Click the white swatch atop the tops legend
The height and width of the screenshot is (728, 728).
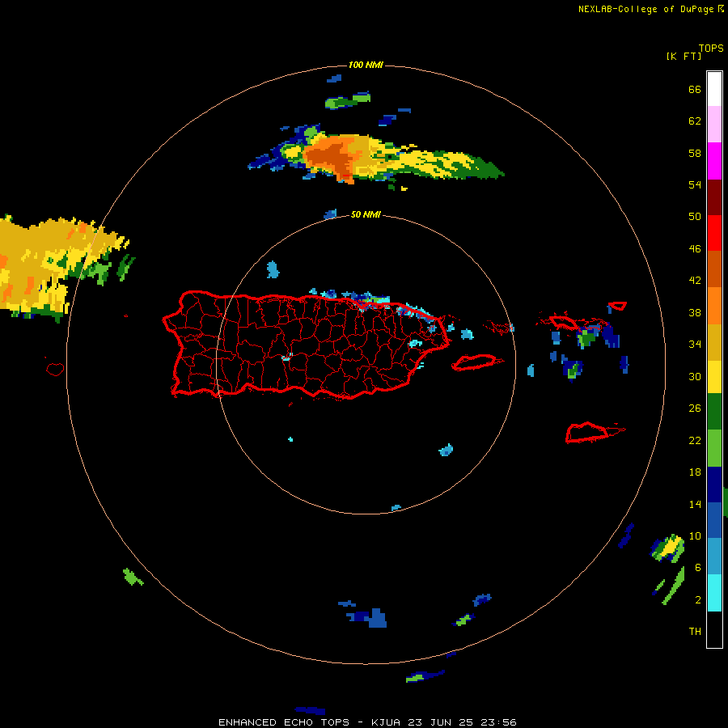click(x=714, y=89)
